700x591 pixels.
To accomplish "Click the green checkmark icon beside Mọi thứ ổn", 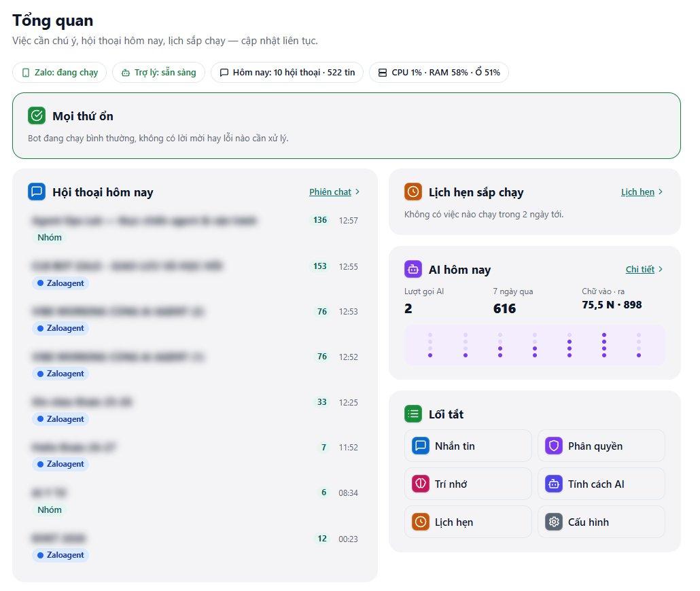I will click(x=37, y=115).
